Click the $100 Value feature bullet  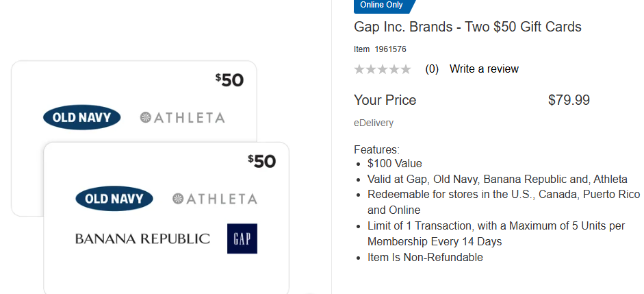pyautogui.click(x=394, y=164)
